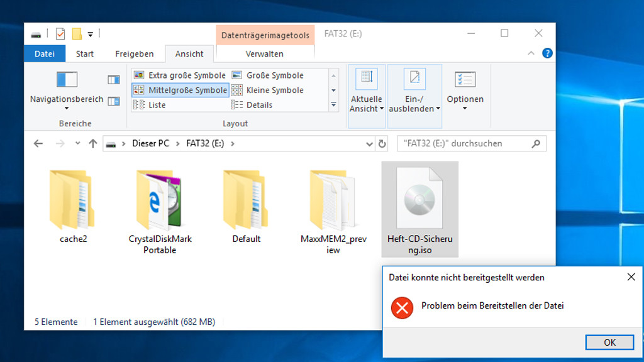644x362 pixels.
Task: Click OK in the error dialog
Action: [x=609, y=343]
